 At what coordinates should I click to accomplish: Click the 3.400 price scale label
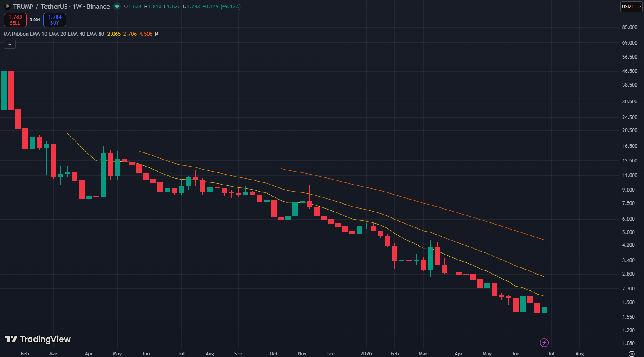pos(629,260)
